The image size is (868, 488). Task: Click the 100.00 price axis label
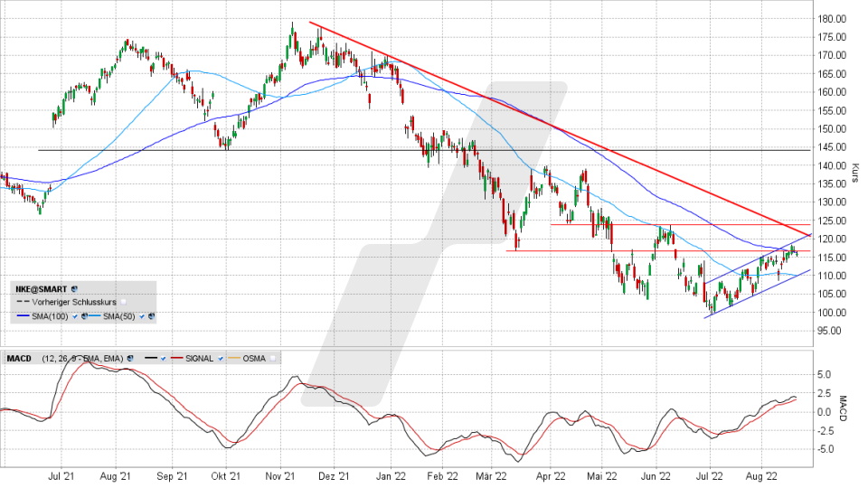pyautogui.click(x=832, y=313)
